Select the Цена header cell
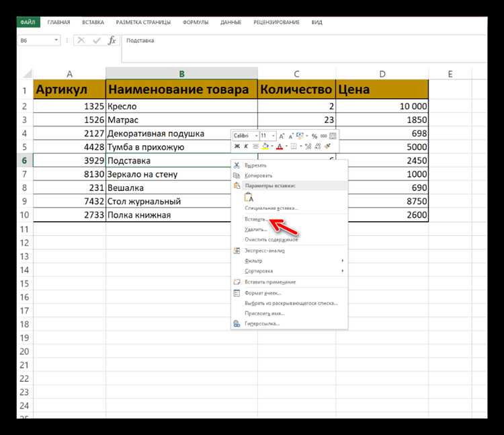504x435 pixels. coord(382,89)
